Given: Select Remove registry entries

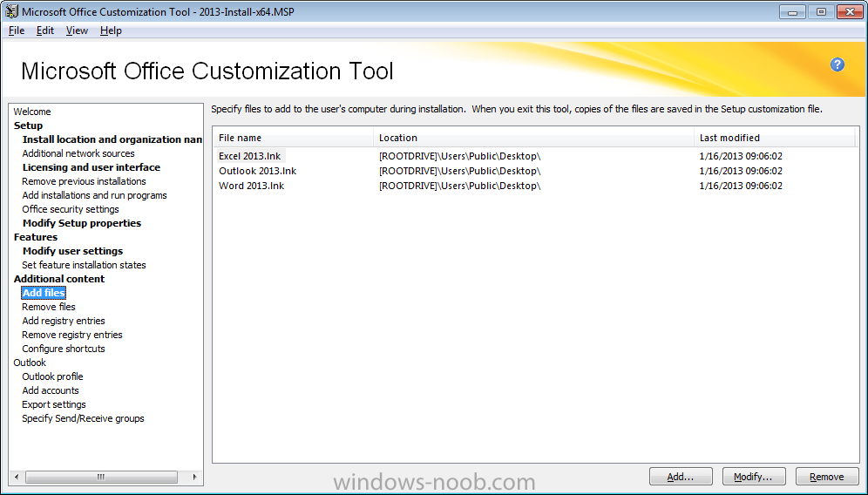Looking at the screenshot, I should 72,335.
